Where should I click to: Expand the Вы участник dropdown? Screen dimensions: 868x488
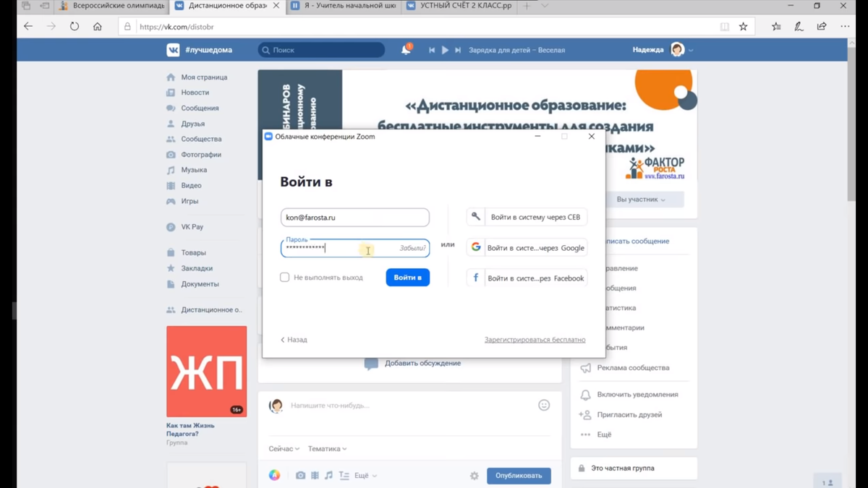641,200
